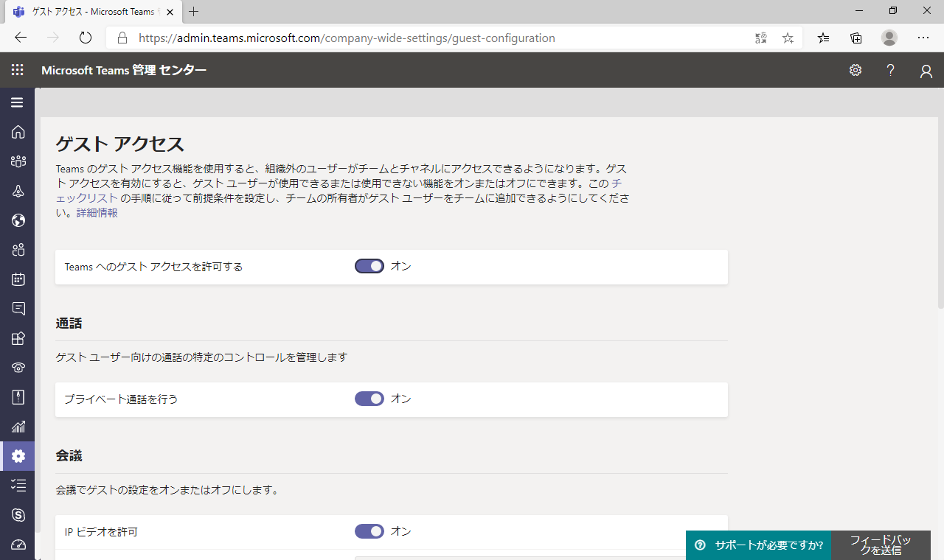Click the browser address bar URL

click(x=347, y=38)
